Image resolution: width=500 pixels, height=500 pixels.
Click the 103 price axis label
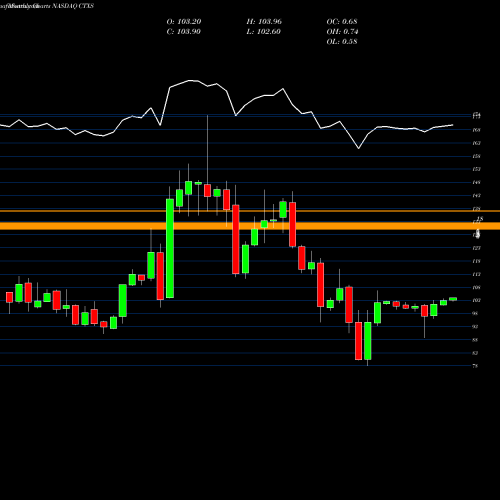point(476,300)
